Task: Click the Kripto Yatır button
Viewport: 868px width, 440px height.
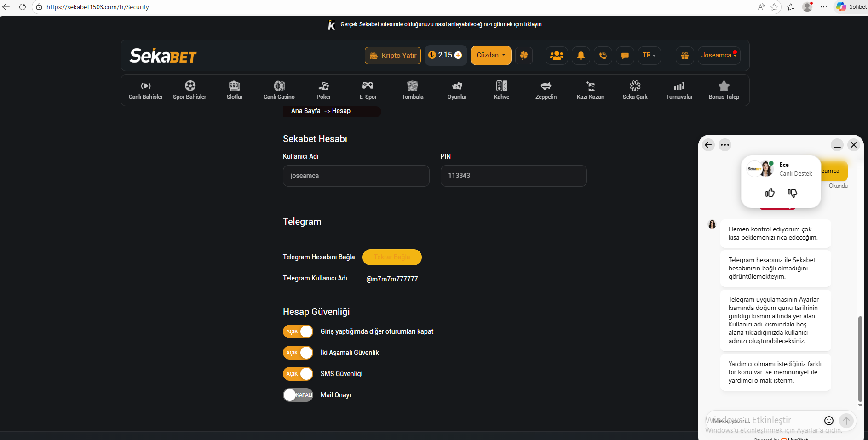Action: [x=393, y=56]
